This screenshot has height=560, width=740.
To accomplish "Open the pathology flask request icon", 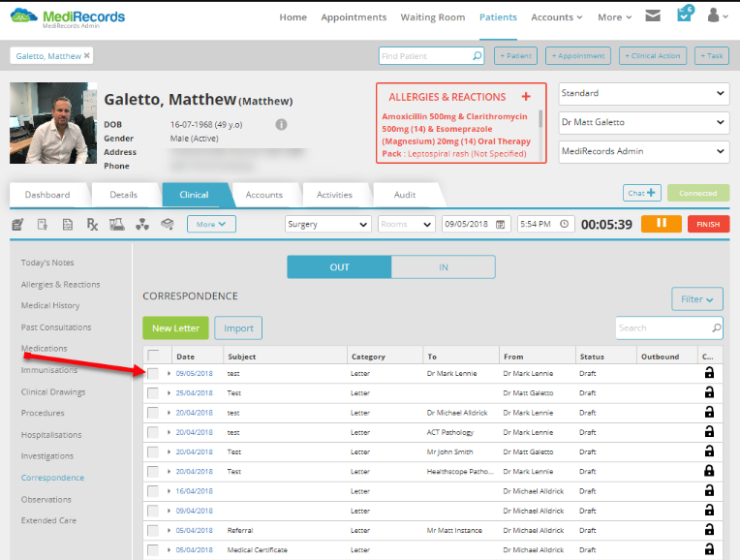I will tap(117, 224).
